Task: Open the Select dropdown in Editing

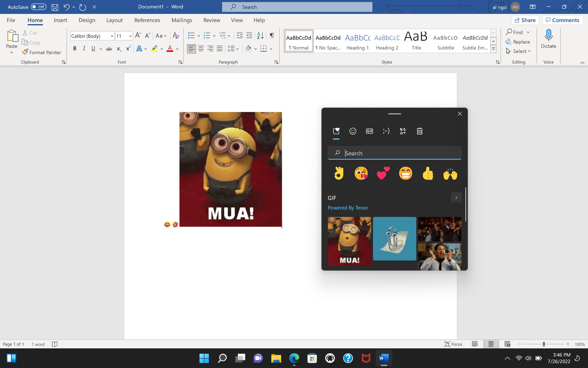Action: click(x=518, y=51)
